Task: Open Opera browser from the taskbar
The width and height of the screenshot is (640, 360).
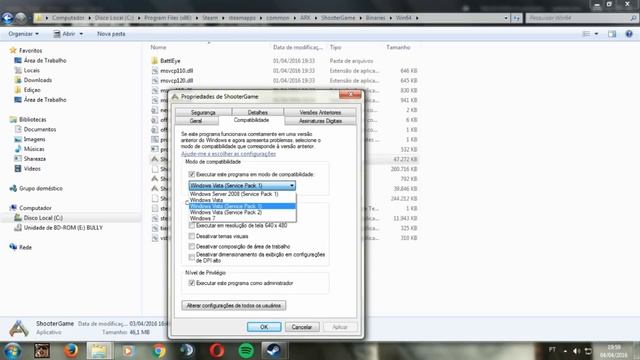Action: (x=217, y=351)
